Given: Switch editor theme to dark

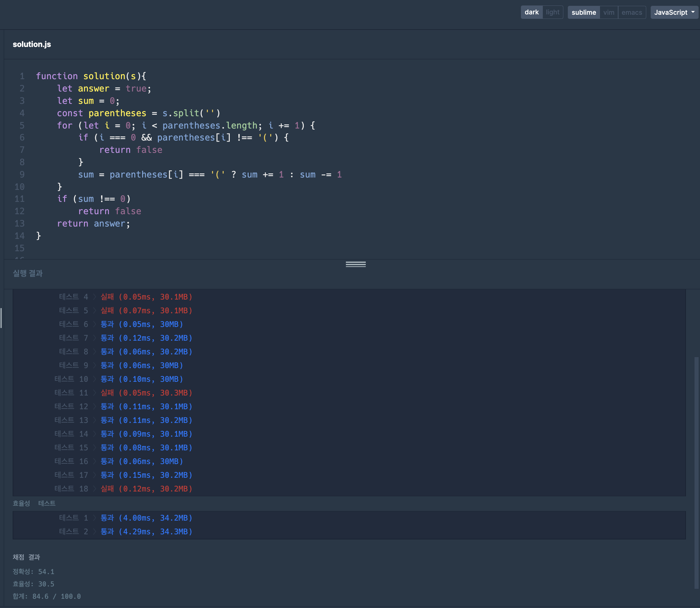Looking at the screenshot, I should (x=531, y=12).
